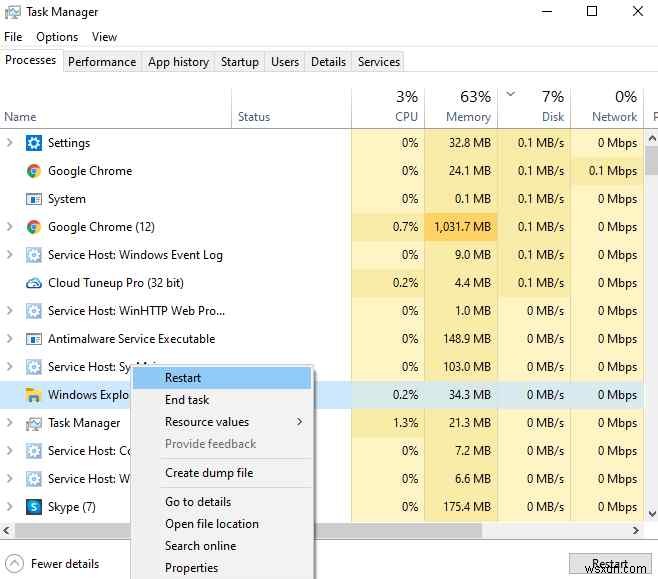Sort by the Network column header
Image resolution: width=658 pixels, height=579 pixels.
click(607, 108)
